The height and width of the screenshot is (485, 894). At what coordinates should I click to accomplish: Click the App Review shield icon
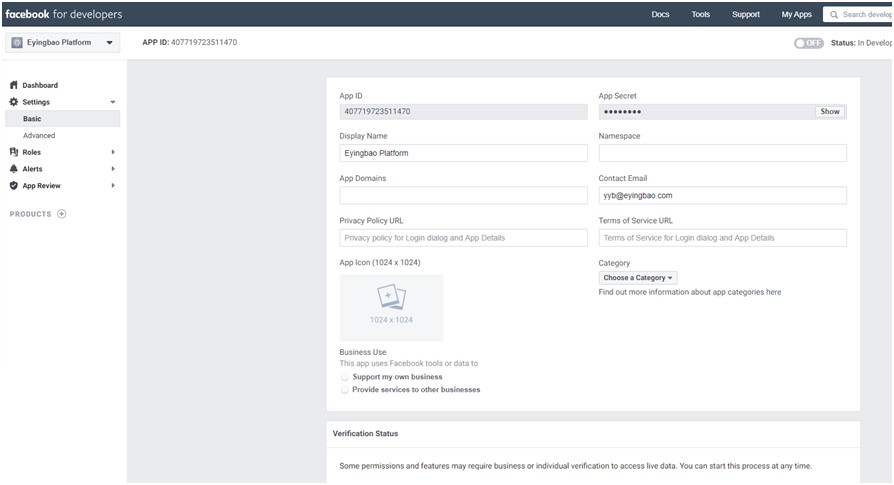click(14, 186)
